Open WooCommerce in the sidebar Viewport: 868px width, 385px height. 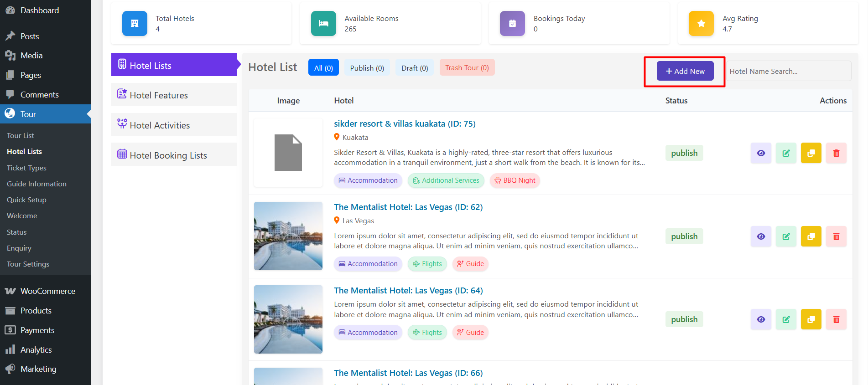(x=47, y=291)
